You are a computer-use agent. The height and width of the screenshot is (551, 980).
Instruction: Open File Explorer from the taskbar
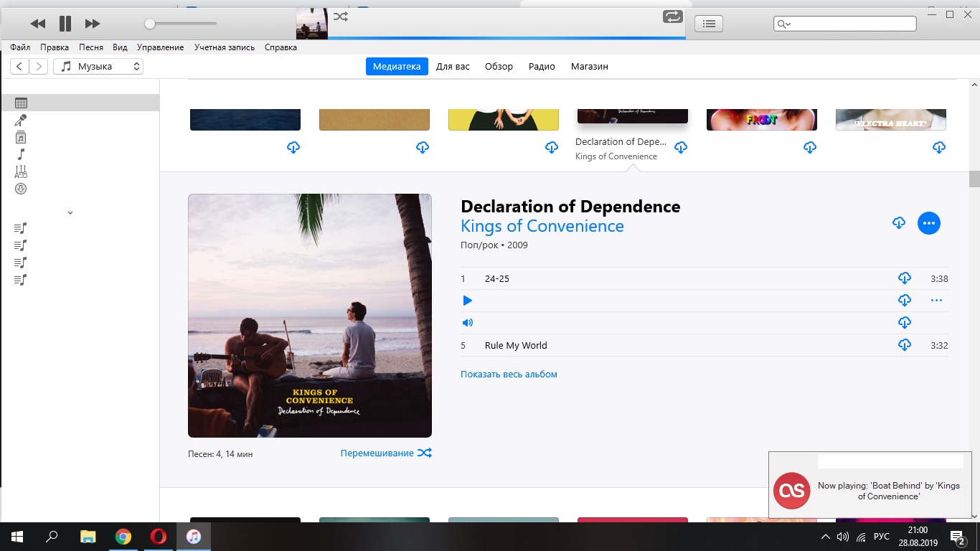tap(88, 537)
